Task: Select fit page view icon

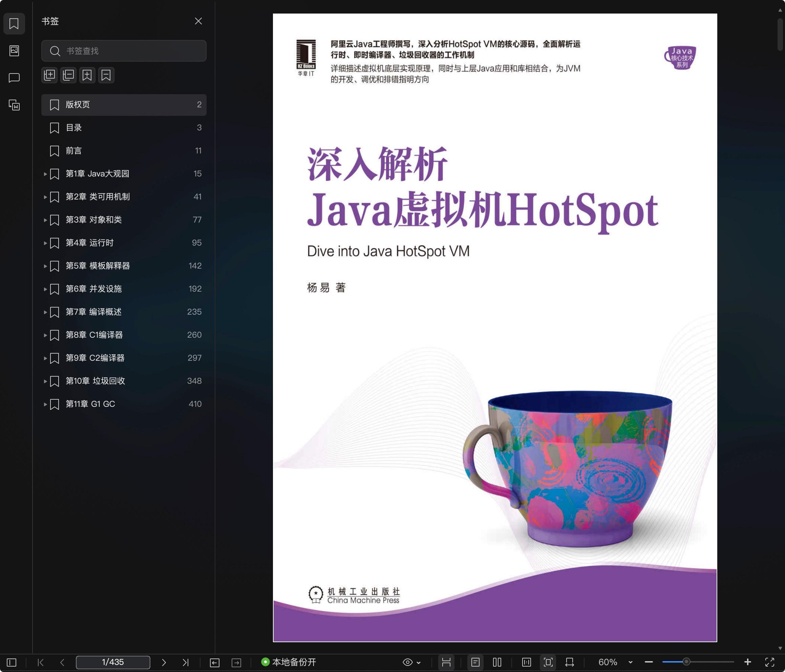Action: 548,662
